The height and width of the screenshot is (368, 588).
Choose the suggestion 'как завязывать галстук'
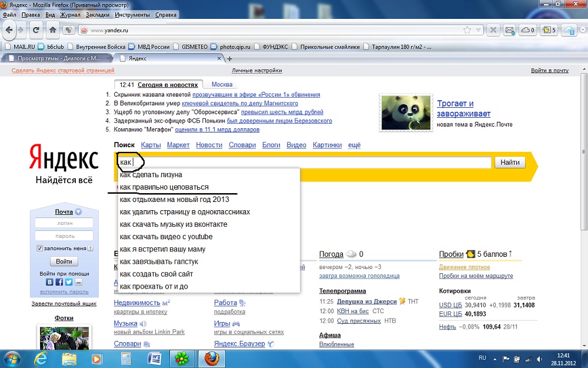tap(159, 261)
